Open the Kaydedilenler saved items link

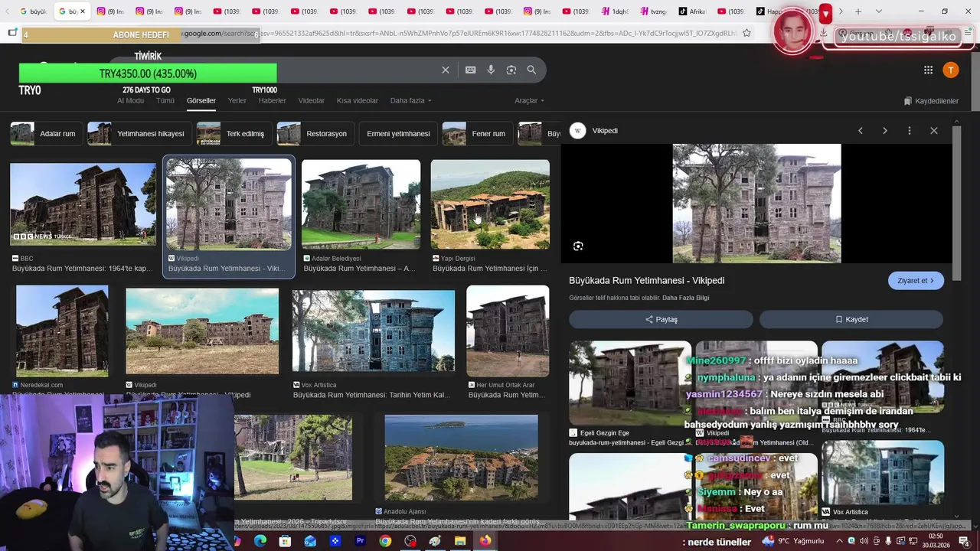pos(931,101)
